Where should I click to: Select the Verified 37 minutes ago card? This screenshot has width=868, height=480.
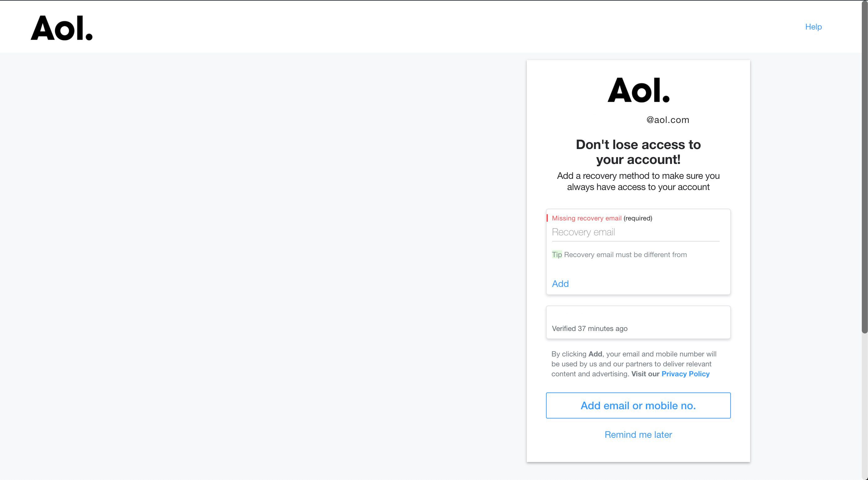click(638, 322)
